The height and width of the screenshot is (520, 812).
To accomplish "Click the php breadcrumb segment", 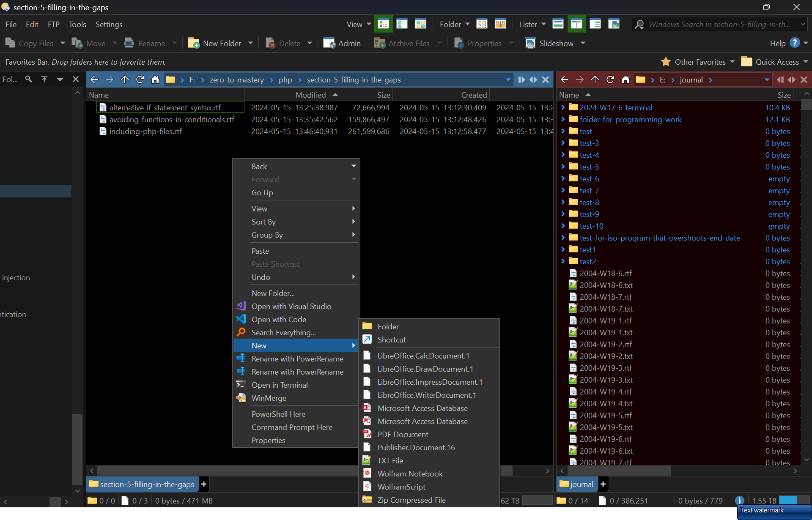I will pos(285,79).
